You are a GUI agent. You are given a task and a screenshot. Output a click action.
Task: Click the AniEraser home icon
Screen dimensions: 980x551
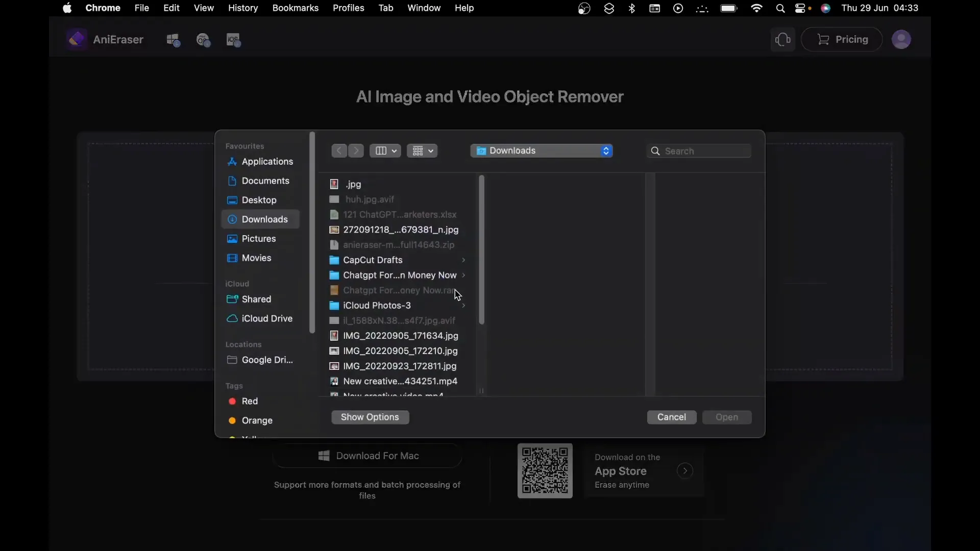pyautogui.click(x=77, y=39)
